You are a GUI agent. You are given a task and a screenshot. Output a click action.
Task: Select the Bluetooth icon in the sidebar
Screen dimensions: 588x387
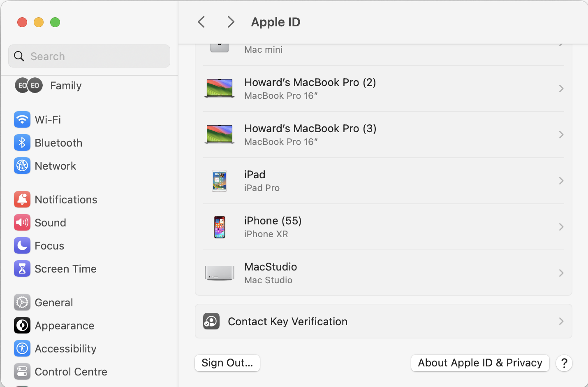click(x=22, y=142)
